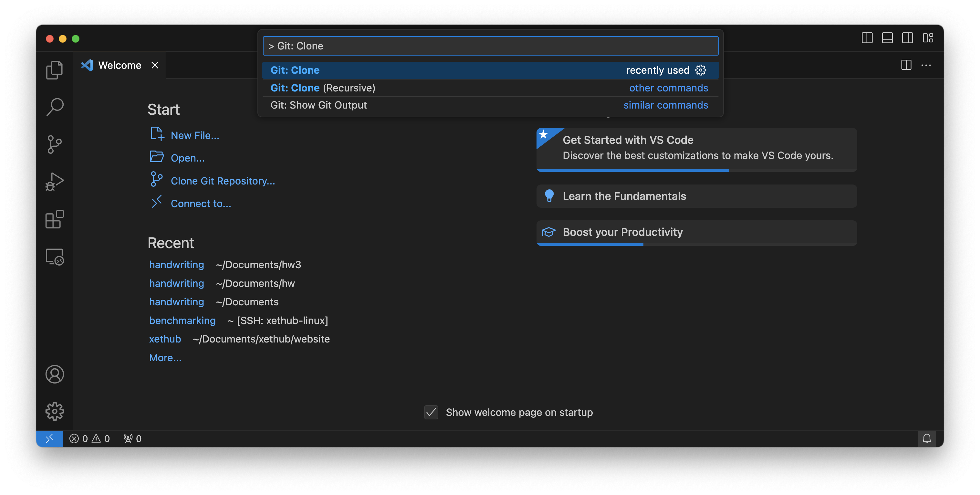This screenshot has width=980, height=495.
Task: Toggle the Panel layout button
Action: [x=887, y=38]
